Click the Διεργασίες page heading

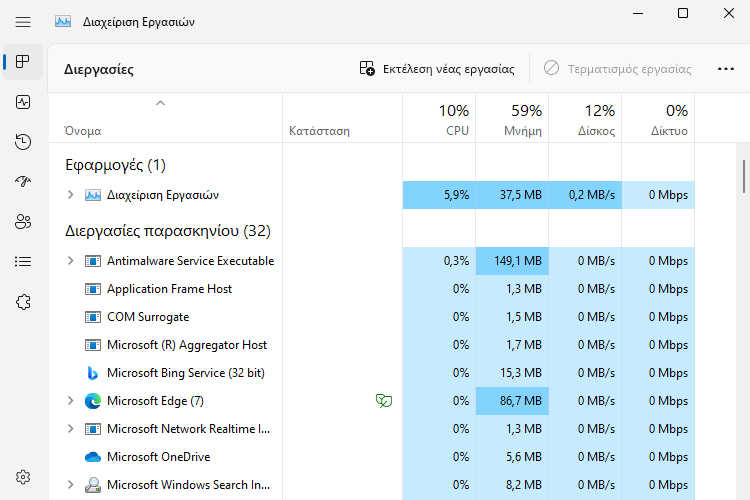(x=99, y=69)
